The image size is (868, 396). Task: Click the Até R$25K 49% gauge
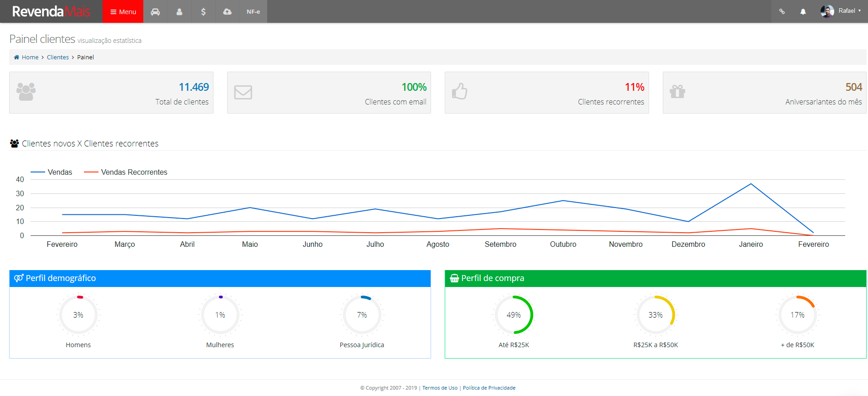tap(514, 315)
